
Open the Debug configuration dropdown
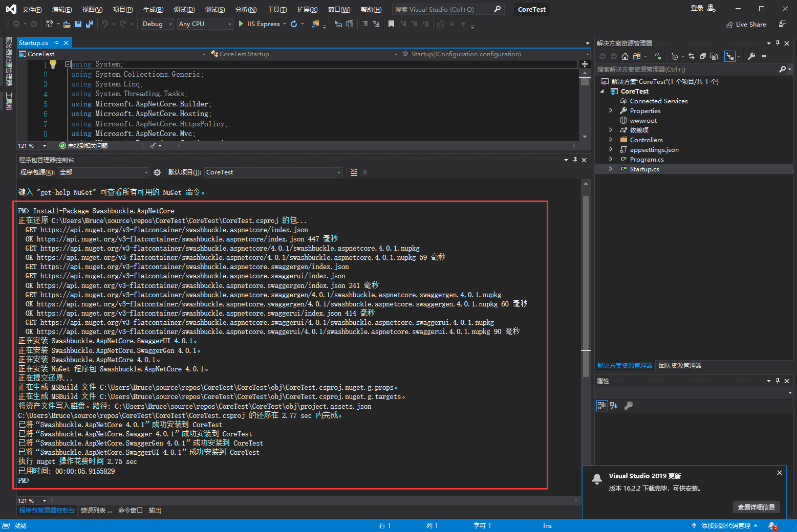coord(157,24)
